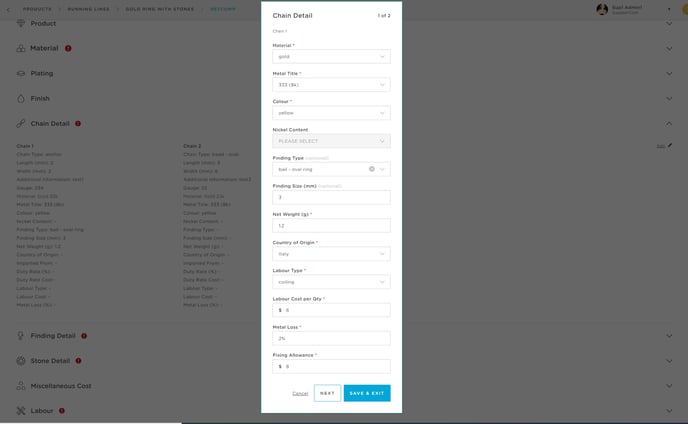Click the teal current-page breadcrumb item

222,9
